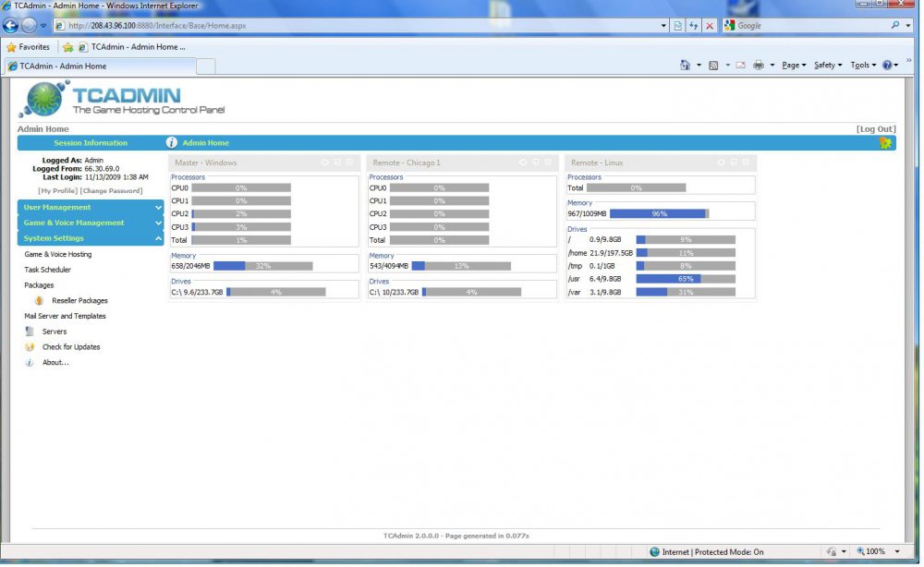The height and width of the screenshot is (567, 924).
Task: Click leftmost header icon on Remote - Linux panel
Action: click(720, 163)
